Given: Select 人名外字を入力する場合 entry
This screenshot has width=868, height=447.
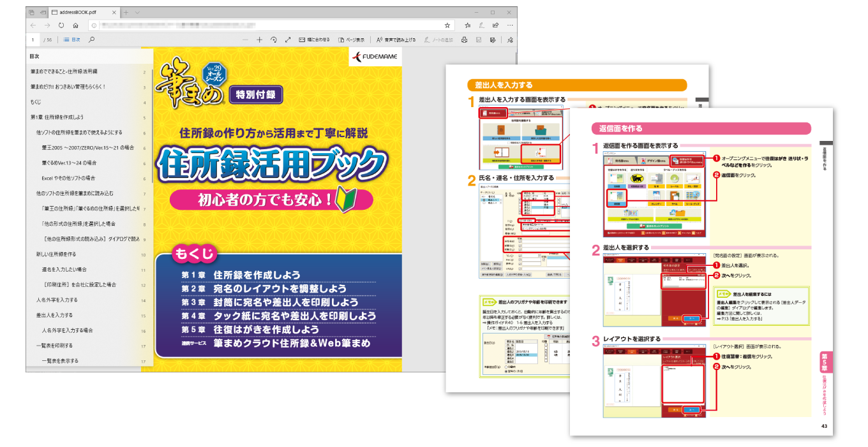Looking at the screenshot, I should 67,330.
